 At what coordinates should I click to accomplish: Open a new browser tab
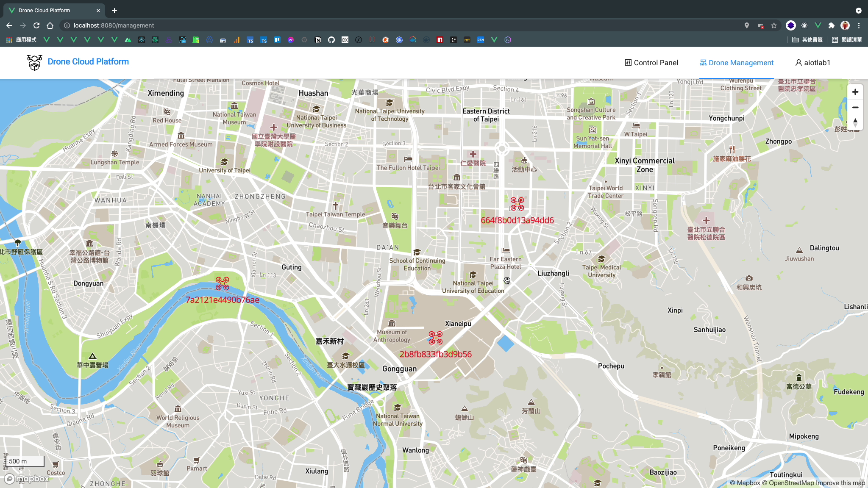114,11
